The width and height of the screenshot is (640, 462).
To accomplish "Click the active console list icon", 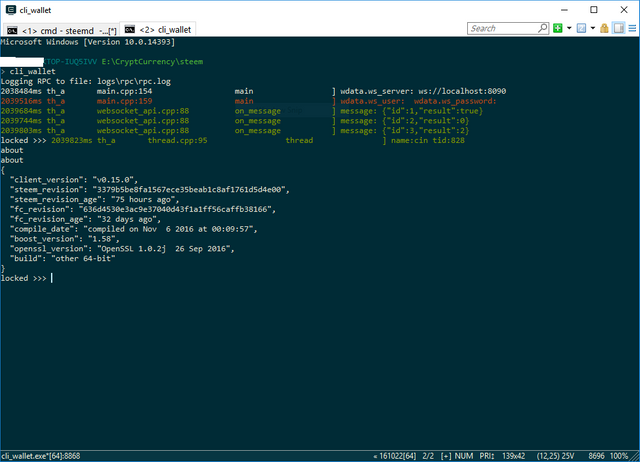I will pos(579,28).
